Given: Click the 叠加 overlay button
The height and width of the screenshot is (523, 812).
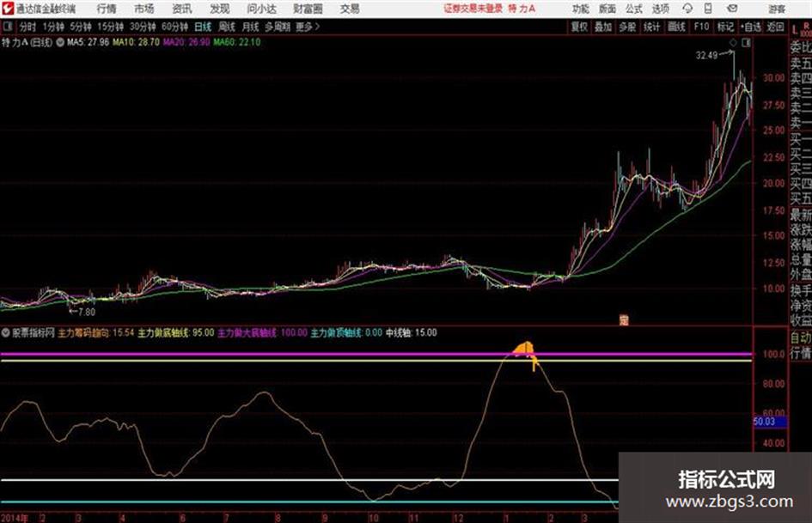Looking at the screenshot, I should click(603, 27).
